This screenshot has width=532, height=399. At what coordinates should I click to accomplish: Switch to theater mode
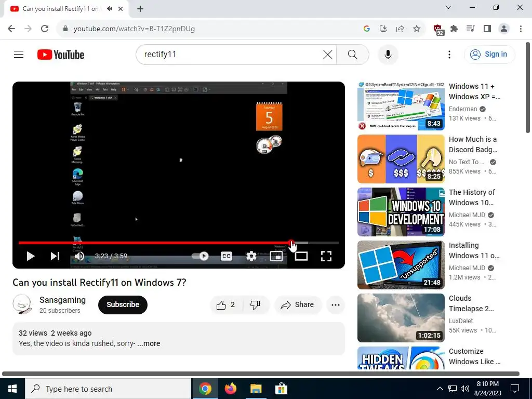[301, 256]
